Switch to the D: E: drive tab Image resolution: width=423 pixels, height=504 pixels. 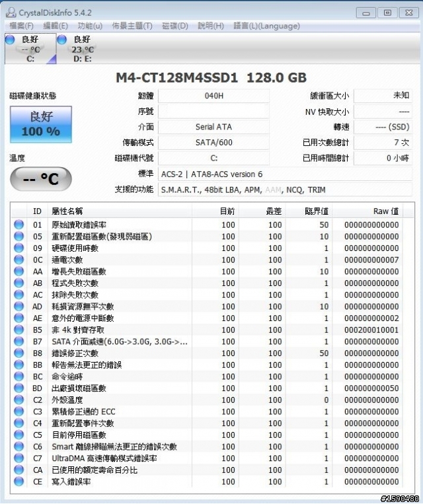[x=83, y=48]
